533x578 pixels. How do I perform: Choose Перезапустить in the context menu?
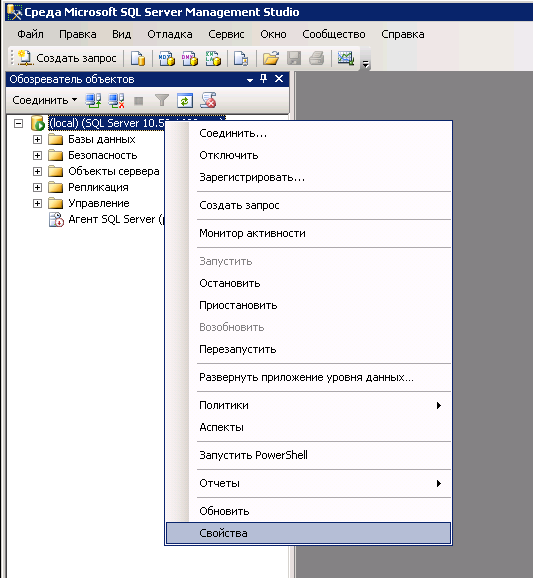point(308,349)
